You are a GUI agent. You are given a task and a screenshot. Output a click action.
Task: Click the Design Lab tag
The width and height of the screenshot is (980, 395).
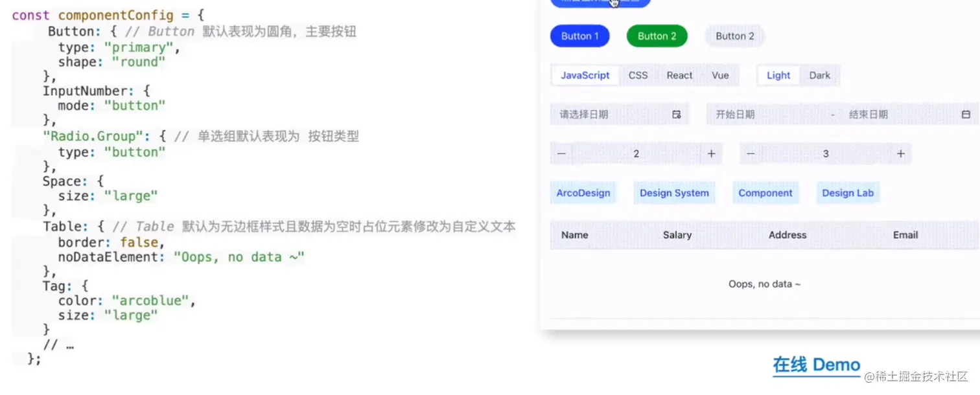(x=848, y=193)
